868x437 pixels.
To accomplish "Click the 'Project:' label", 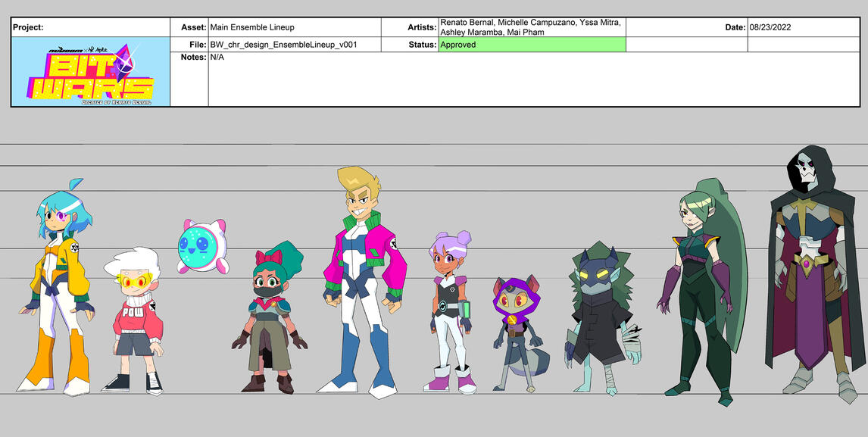I will (x=28, y=27).
